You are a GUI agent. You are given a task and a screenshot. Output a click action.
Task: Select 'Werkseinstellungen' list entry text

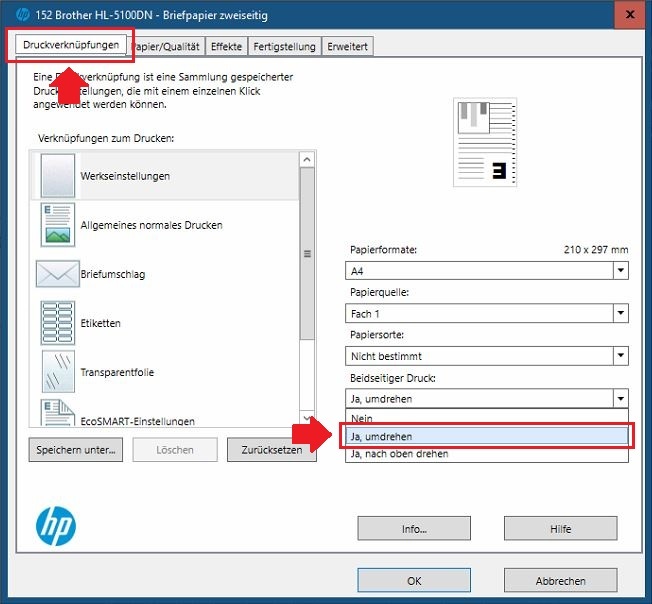click(x=125, y=176)
